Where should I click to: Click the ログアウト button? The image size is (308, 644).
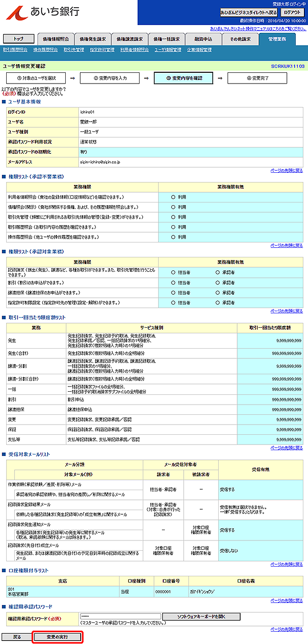click(293, 12)
